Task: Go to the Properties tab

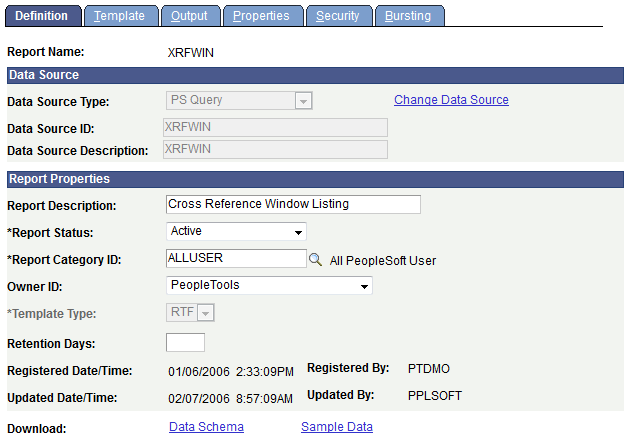Action: 261,16
